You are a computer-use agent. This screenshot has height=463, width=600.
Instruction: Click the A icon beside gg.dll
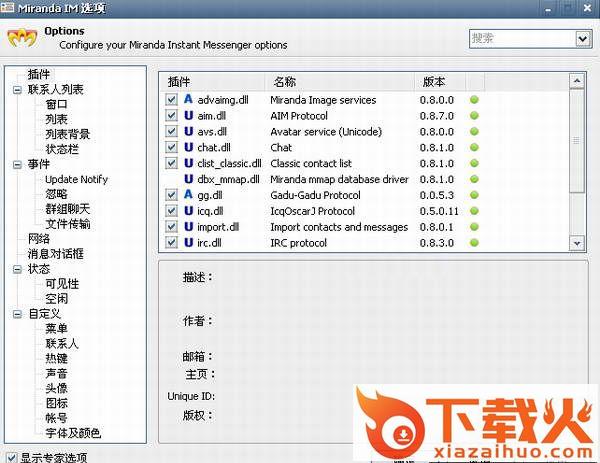(x=188, y=195)
